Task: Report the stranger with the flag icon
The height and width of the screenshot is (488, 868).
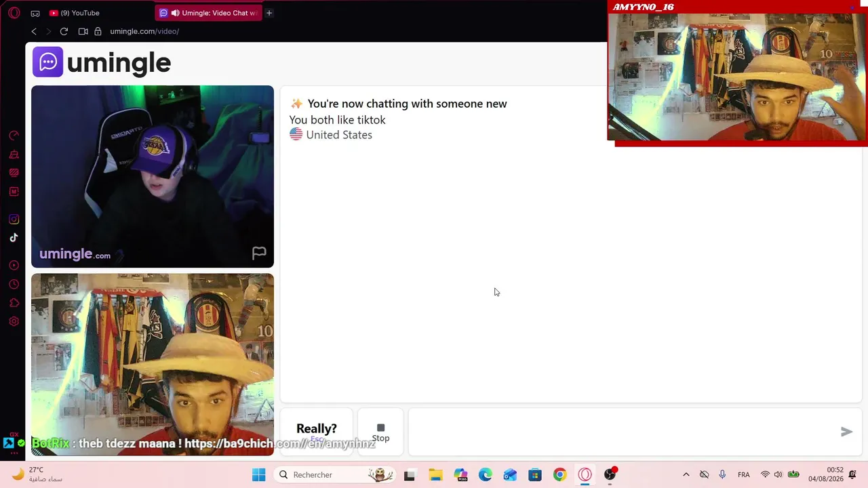Action: coord(259,253)
